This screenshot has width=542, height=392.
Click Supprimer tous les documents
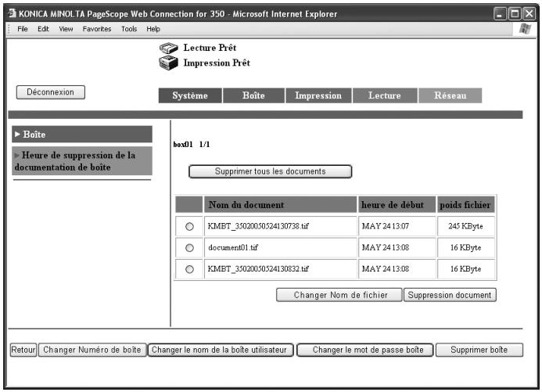click(x=271, y=171)
